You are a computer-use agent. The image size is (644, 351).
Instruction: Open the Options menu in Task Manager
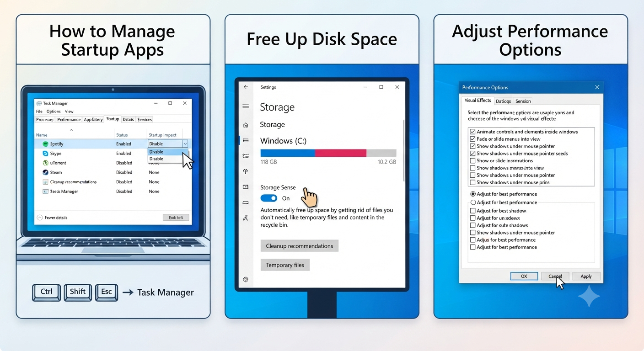pos(54,112)
